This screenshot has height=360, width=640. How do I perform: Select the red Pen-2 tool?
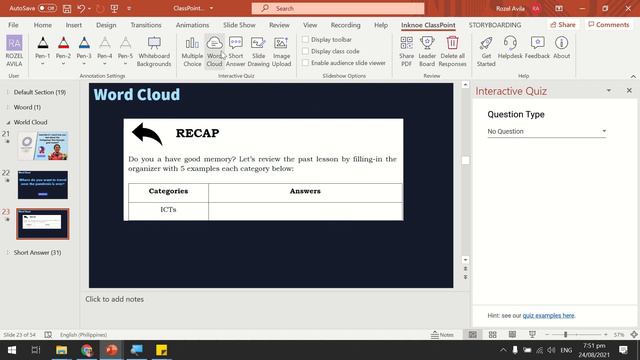point(63,51)
